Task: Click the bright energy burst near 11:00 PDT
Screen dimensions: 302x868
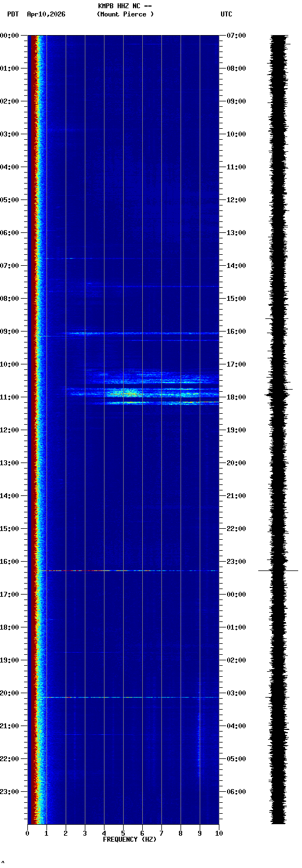Action: (142, 392)
